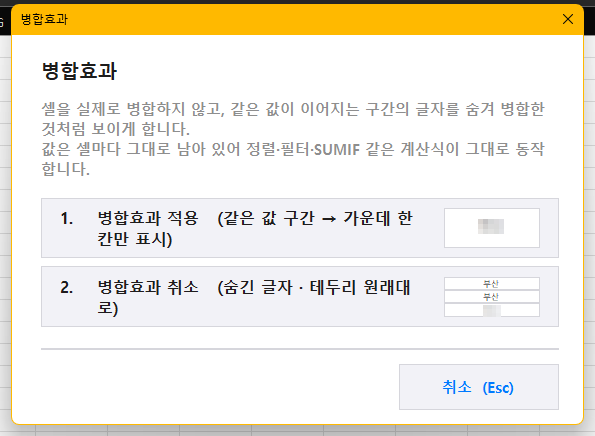595x436 pixels.
Task: Click the 병합효과 heading inside the dialog
Action: (x=79, y=71)
